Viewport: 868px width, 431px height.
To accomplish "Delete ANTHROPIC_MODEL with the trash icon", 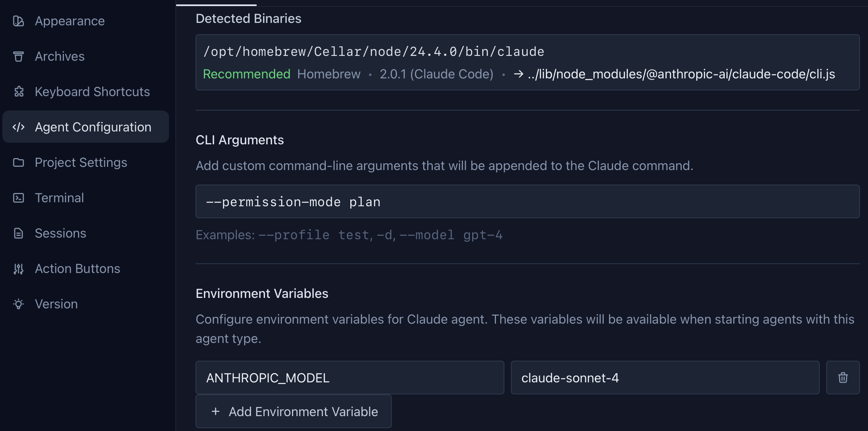I will (843, 377).
